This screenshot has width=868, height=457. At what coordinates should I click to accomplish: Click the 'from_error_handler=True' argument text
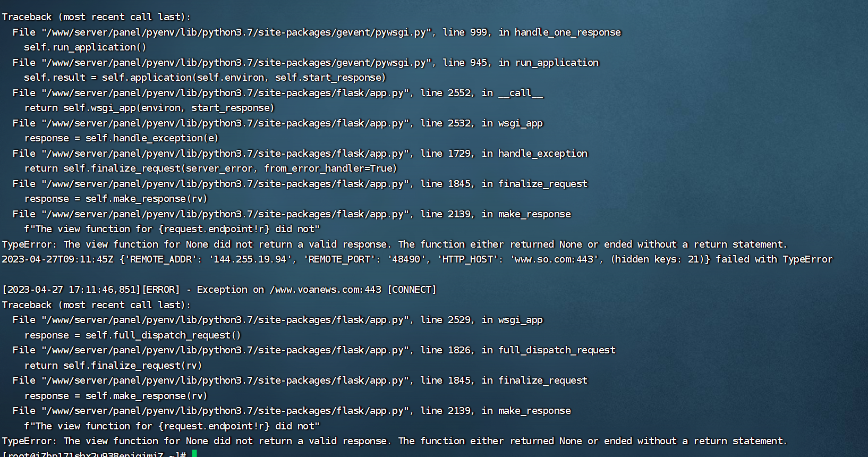pyautogui.click(x=328, y=168)
